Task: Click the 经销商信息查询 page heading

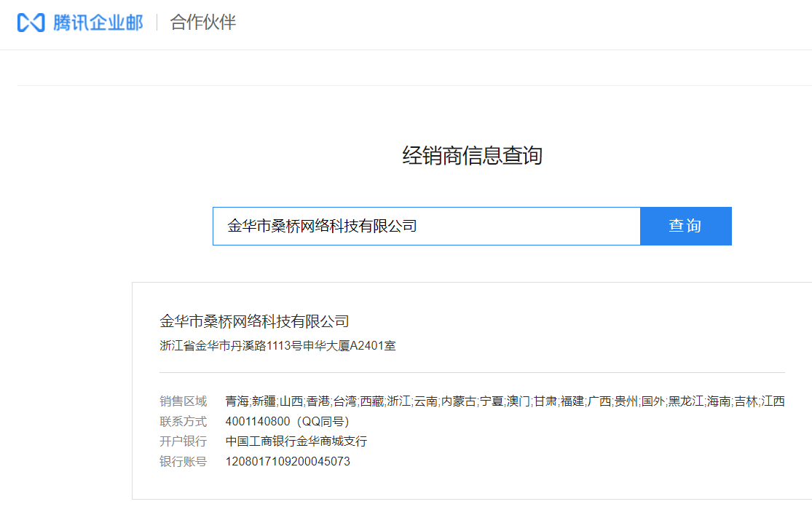Action: pyautogui.click(x=472, y=155)
